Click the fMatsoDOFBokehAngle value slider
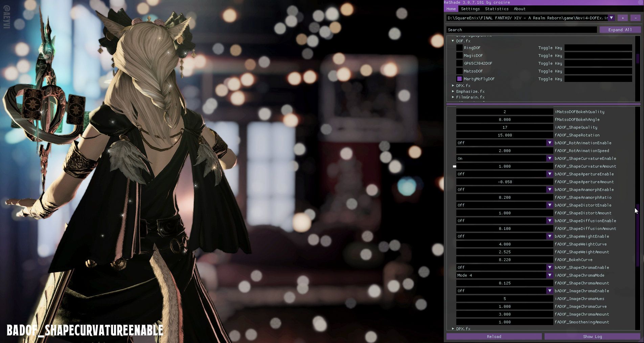Image resolution: width=644 pixels, height=343 pixels. coord(504,120)
